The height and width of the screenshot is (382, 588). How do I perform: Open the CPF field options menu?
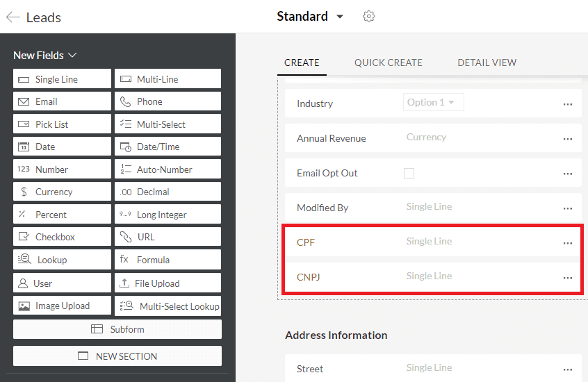click(x=568, y=243)
